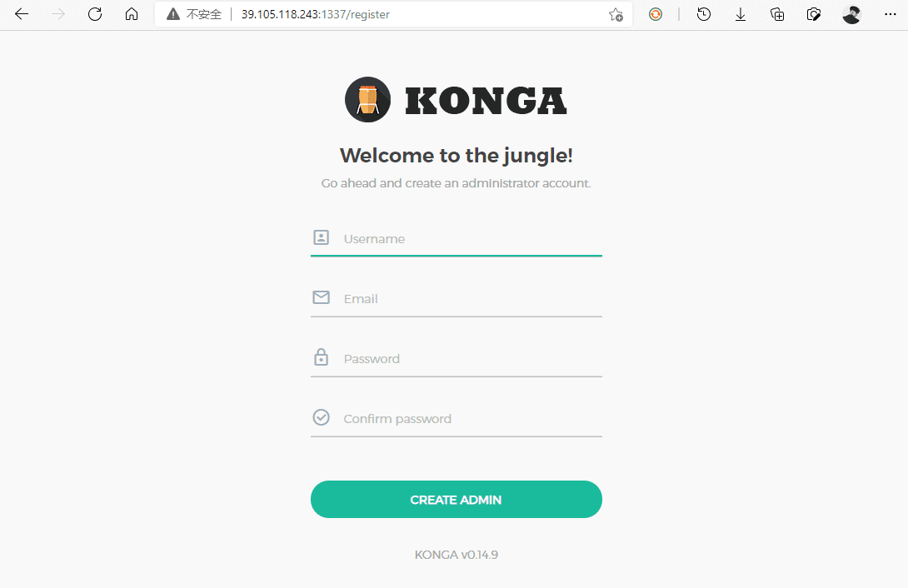Open the browser settings menu (three dots)
Image resolution: width=908 pixels, height=588 pixels.
889,14
